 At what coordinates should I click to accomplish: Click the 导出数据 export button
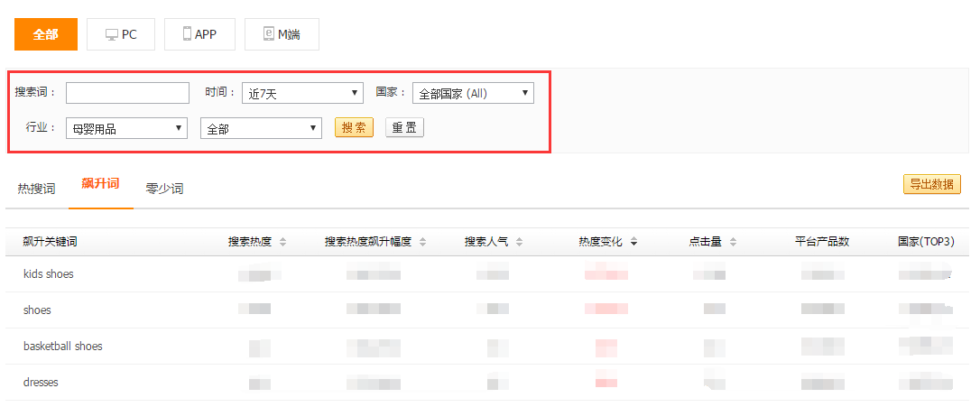[x=931, y=184]
